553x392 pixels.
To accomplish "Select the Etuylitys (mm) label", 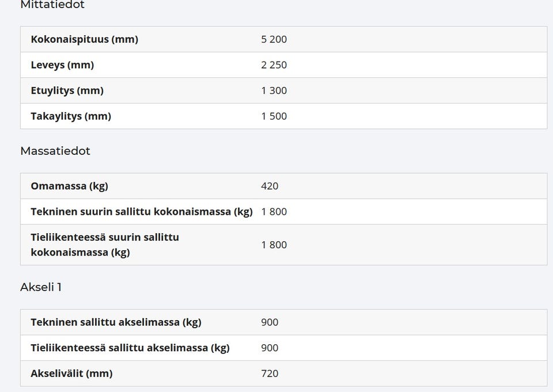I will [x=67, y=90].
